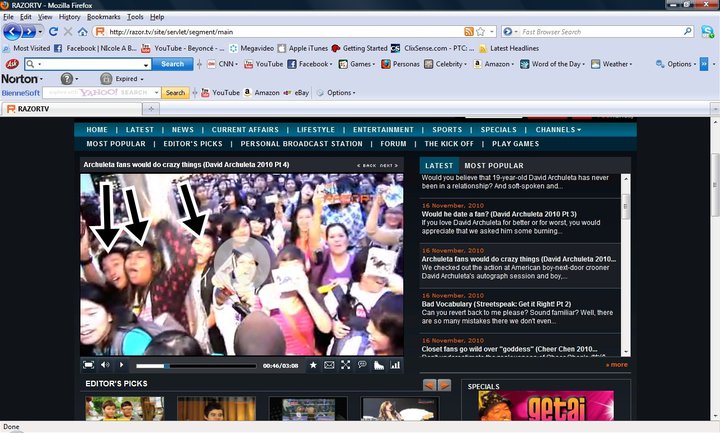Open the Bookmarks menu
720x433 pixels.
click(103, 17)
